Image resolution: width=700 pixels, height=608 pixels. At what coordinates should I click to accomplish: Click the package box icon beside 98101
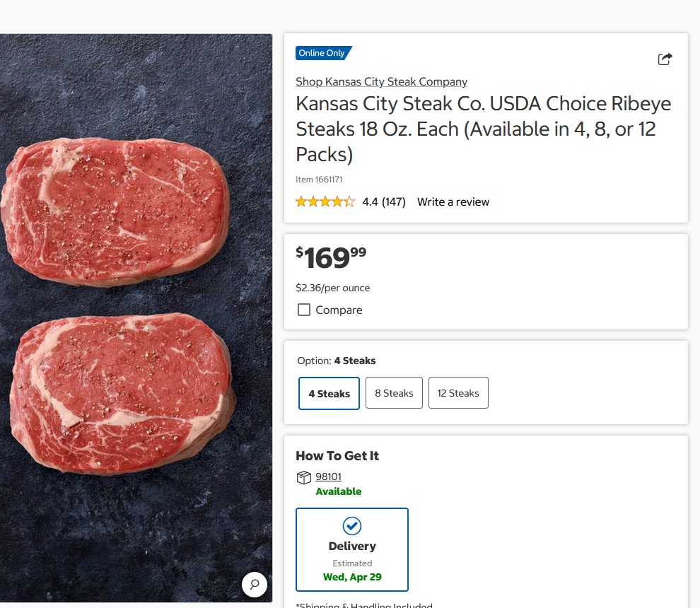pos(304,477)
